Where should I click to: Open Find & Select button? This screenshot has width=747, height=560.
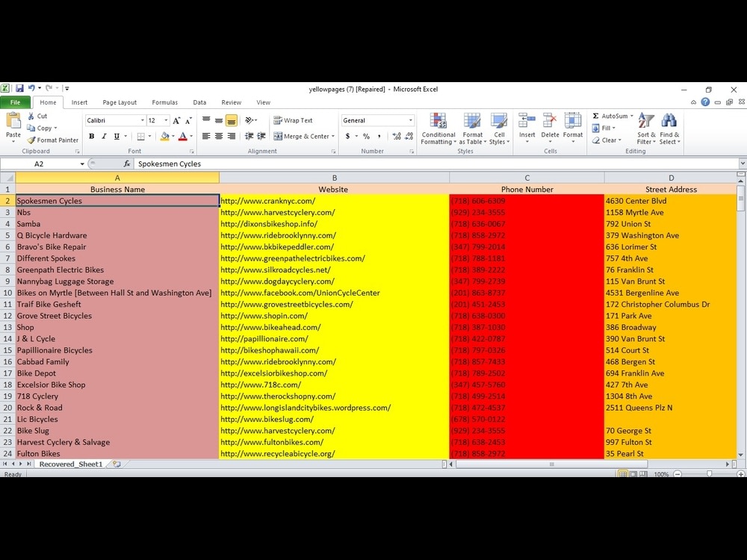point(669,129)
